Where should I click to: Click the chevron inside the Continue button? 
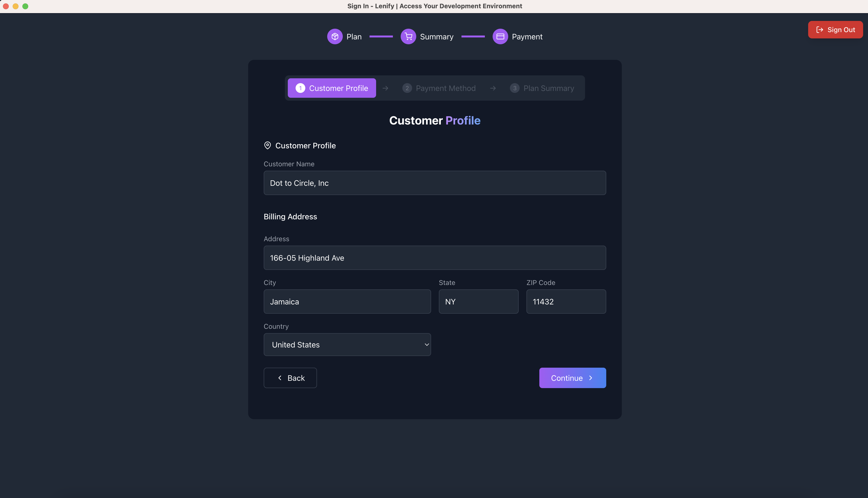coord(590,378)
